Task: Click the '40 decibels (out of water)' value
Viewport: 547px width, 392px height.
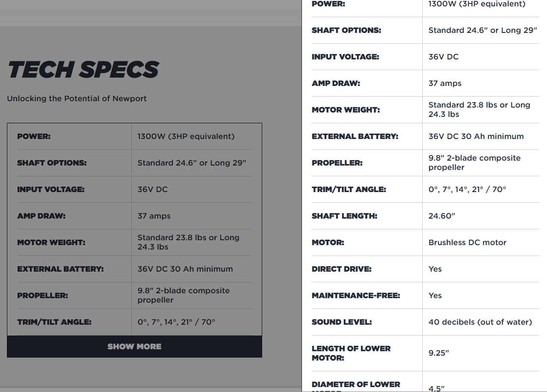Action: coord(480,322)
